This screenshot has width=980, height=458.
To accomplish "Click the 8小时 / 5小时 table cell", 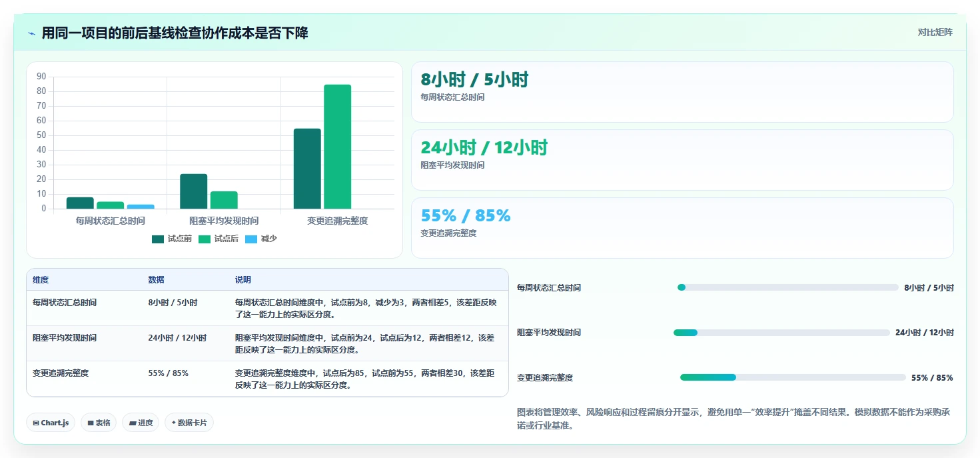I will 173,303.
